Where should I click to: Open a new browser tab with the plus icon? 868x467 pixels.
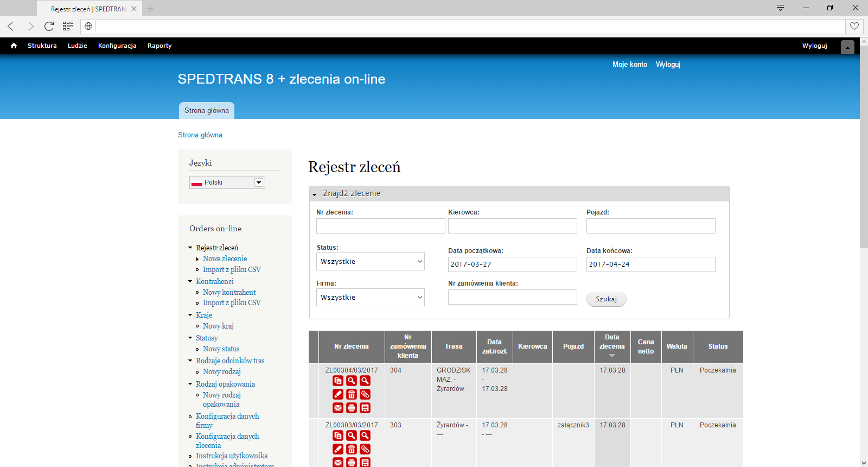(150, 9)
